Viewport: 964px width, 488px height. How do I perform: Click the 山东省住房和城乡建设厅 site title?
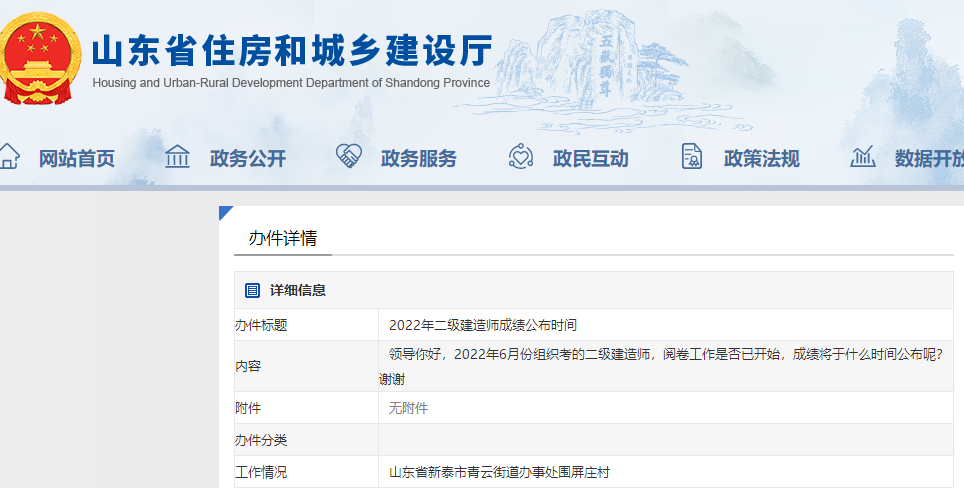292,48
